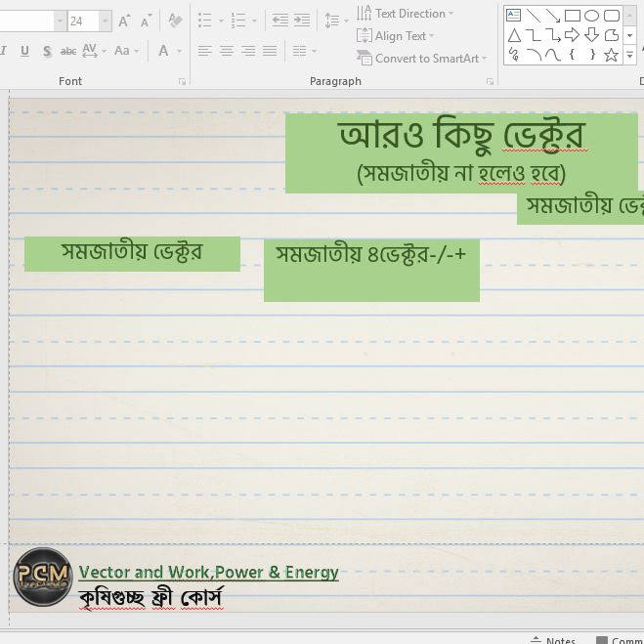
Task: Open the font size dropdown
Action: (105, 21)
